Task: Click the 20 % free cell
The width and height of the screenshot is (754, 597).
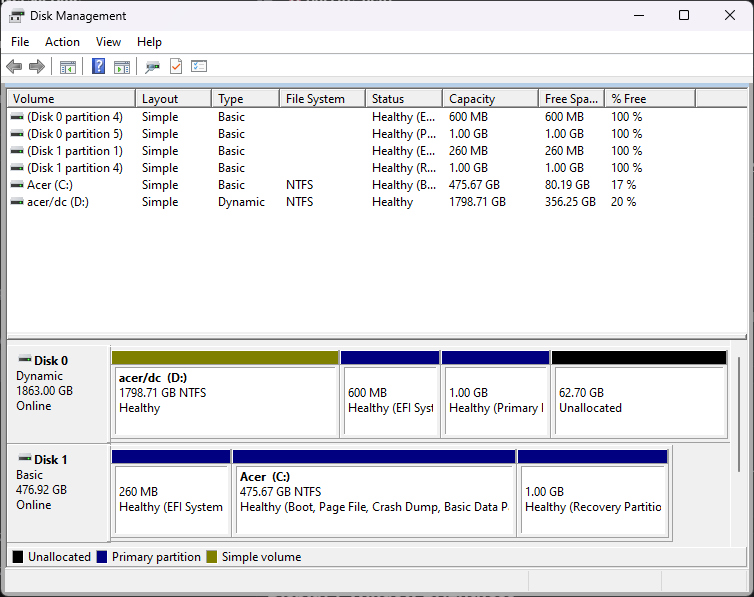Action: 623,202
